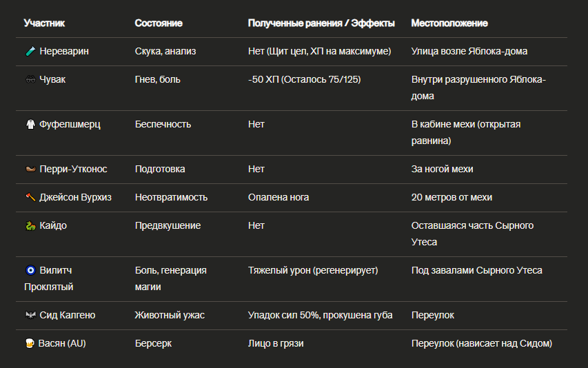Viewport: 588px width, 368px height.
Task: Click the Участник column header
Action: (44, 23)
